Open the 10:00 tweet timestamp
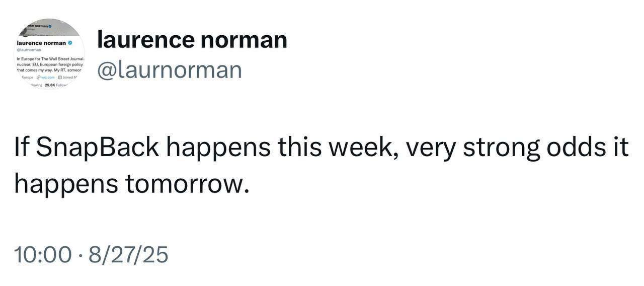This screenshot has height=286, width=644. [43, 254]
